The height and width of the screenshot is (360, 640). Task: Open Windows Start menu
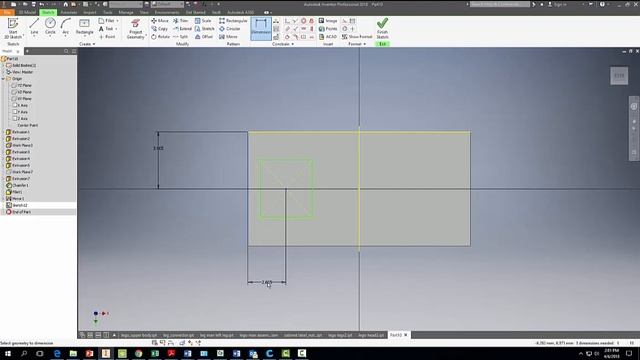[7, 353]
